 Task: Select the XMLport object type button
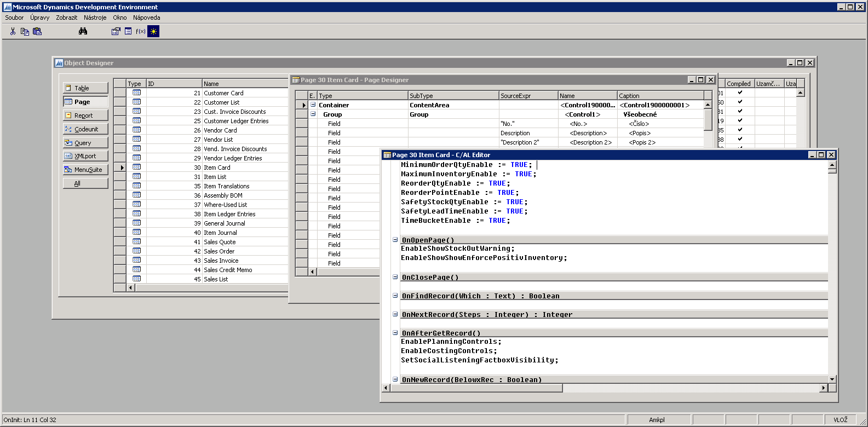[x=85, y=156]
